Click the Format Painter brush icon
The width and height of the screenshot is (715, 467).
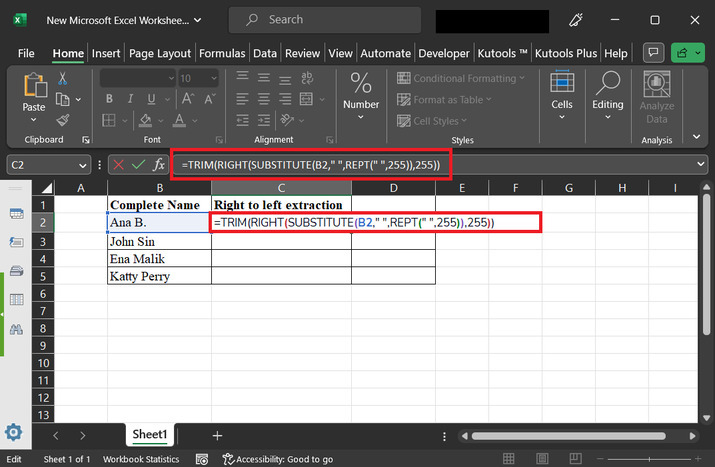pos(64,118)
